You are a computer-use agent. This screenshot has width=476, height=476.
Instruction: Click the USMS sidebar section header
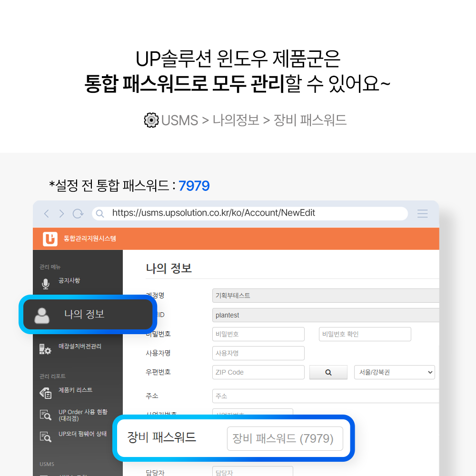(x=47, y=464)
